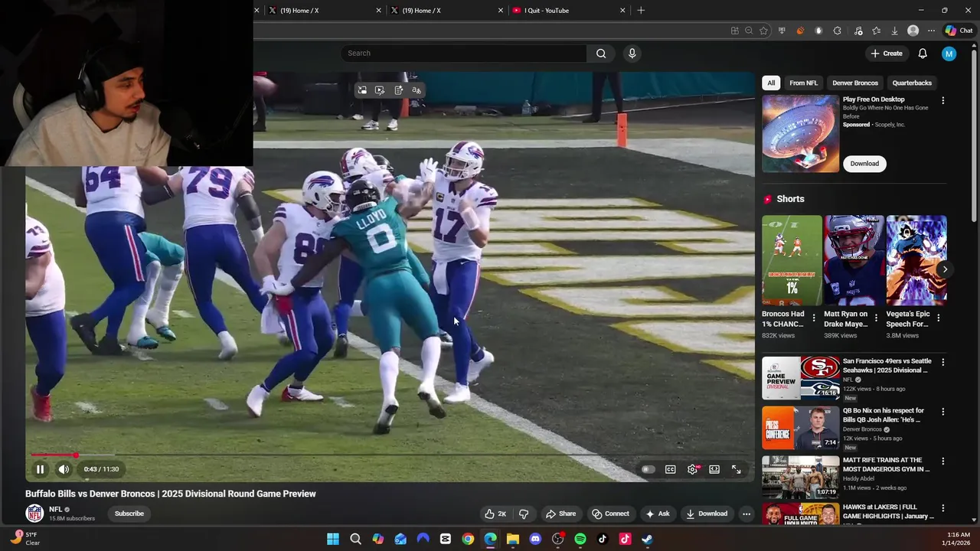The height and width of the screenshot is (551, 980).
Task: Select the Denver Broncos filter chip
Action: point(855,83)
